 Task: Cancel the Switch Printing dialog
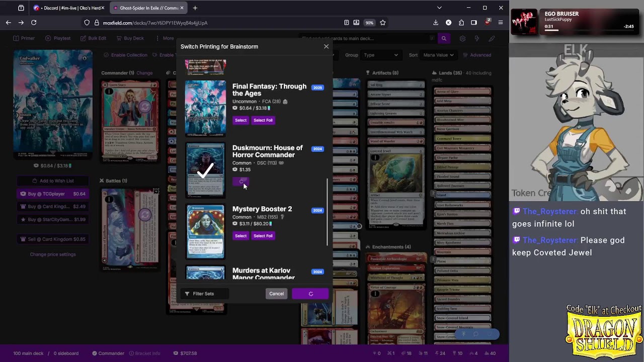pyautogui.click(x=276, y=294)
